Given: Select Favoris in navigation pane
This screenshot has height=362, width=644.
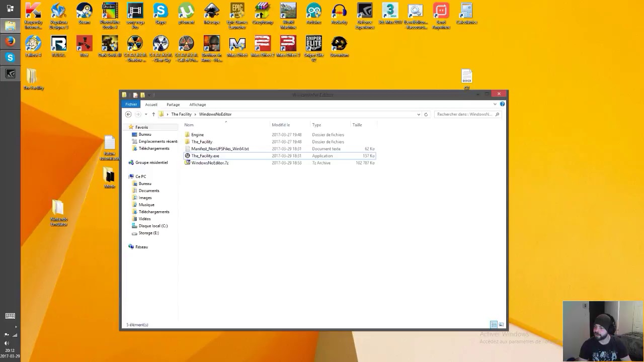Looking at the screenshot, I should [x=141, y=127].
